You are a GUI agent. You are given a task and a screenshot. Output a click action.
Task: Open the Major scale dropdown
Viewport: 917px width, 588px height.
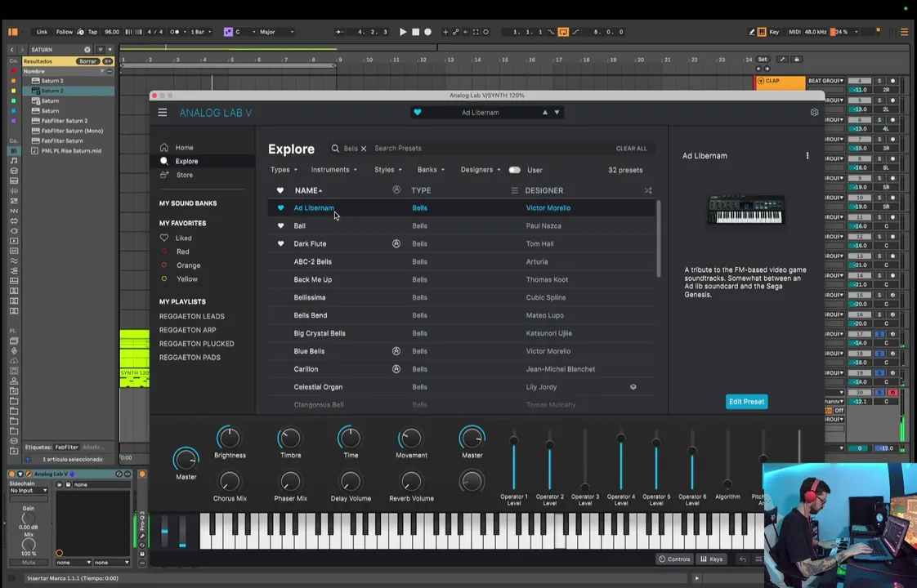click(276, 32)
